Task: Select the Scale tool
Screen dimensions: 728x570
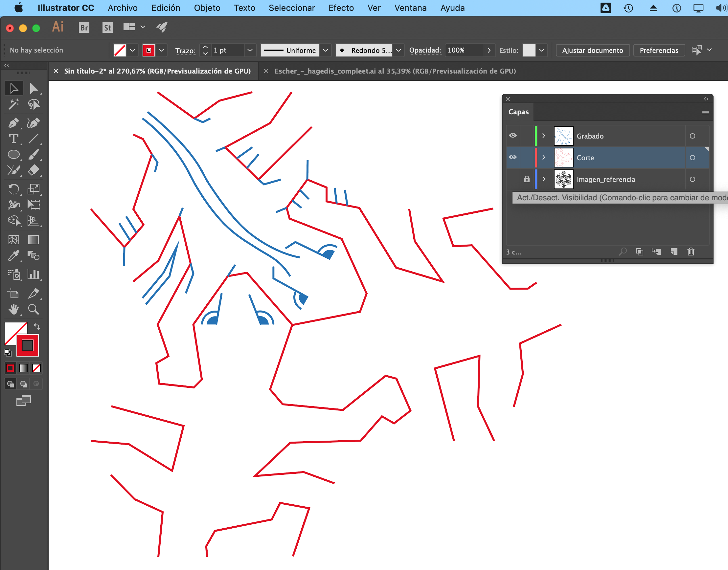Action: (x=34, y=189)
